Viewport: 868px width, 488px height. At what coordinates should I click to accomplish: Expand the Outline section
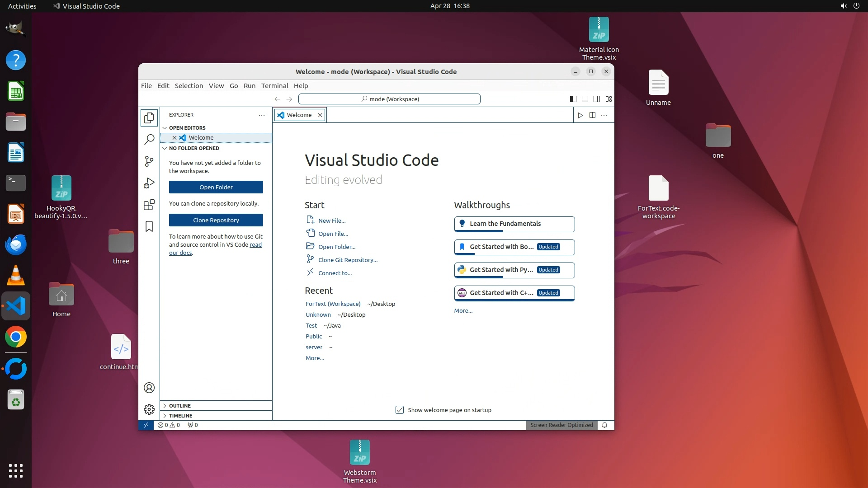[x=180, y=406]
